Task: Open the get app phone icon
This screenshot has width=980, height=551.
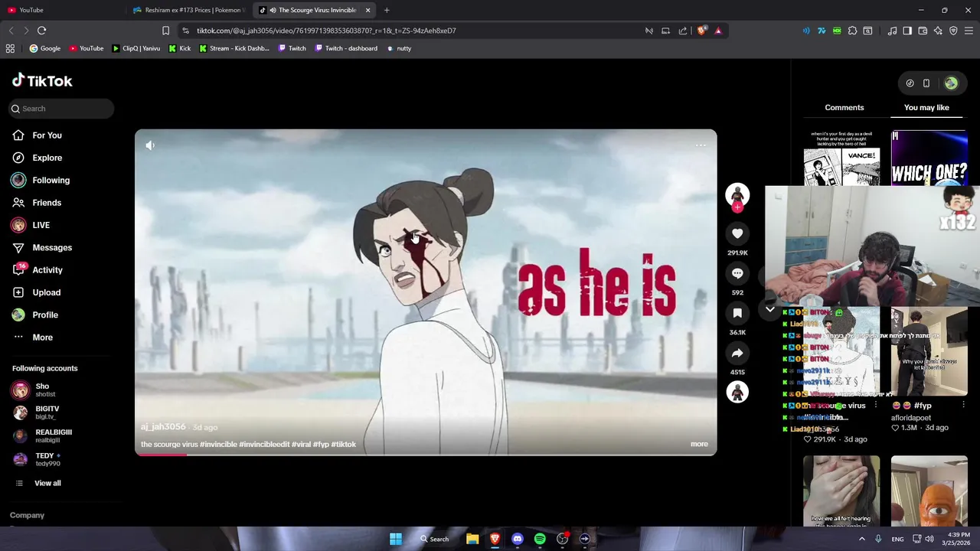Action: coord(926,83)
